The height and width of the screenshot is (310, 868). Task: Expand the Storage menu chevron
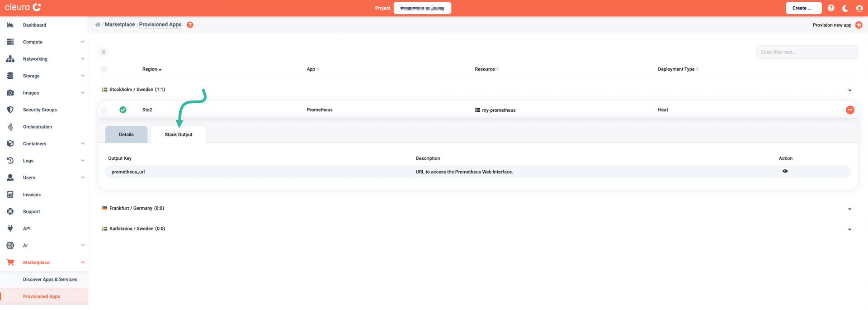(x=82, y=76)
